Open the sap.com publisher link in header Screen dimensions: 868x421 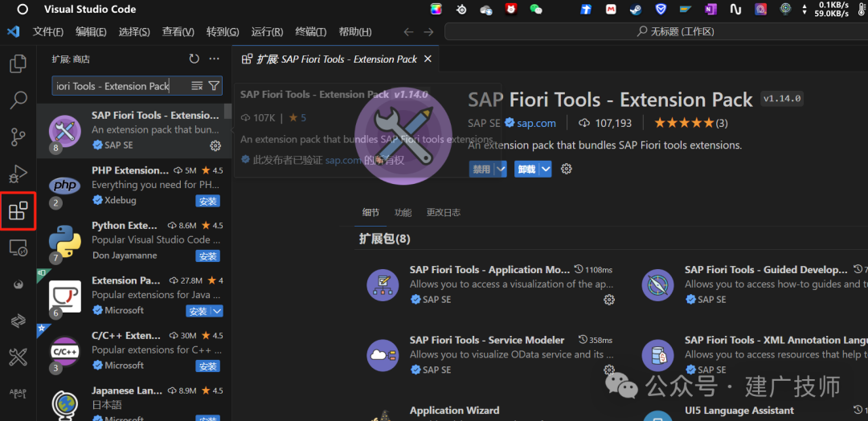[536, 123]
